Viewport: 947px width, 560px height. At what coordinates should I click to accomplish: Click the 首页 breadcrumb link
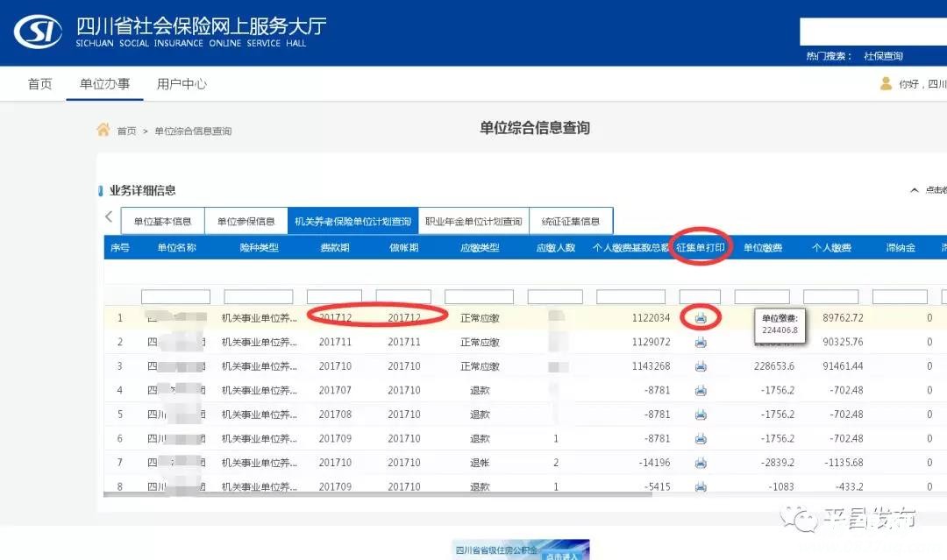click(x=126, y=131)
